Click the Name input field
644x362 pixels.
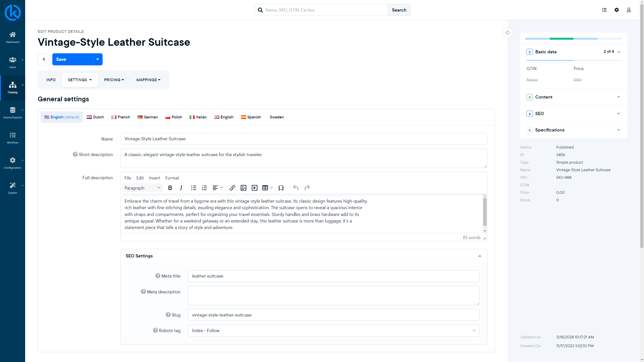(x=304, y=139)
